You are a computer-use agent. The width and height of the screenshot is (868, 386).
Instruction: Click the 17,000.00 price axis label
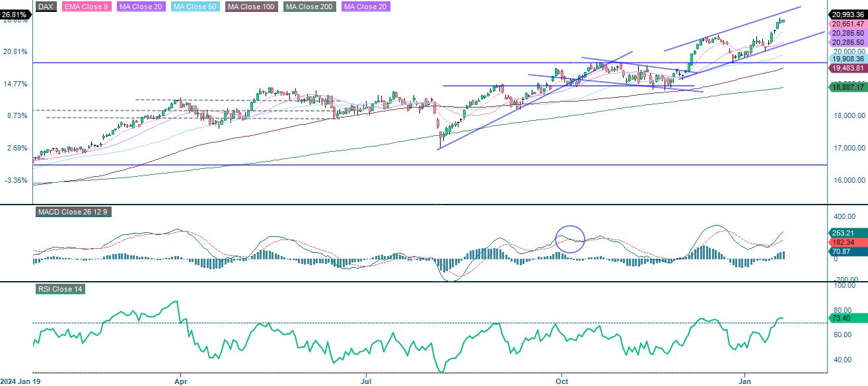pyautogui.click(x=849, y=148)
